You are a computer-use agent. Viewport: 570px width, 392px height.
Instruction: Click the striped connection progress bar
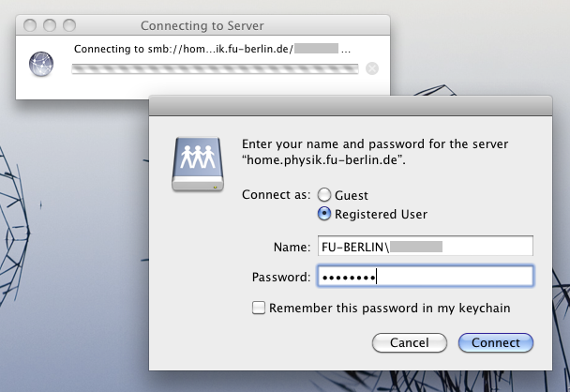click(215, 68)
